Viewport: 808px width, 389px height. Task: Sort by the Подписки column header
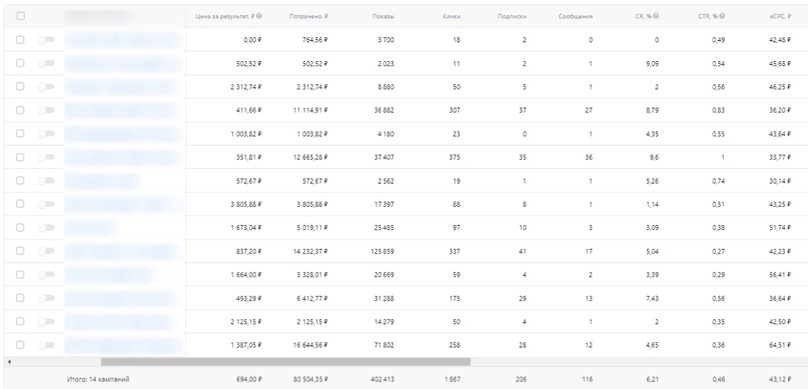(x=512, y=16)
